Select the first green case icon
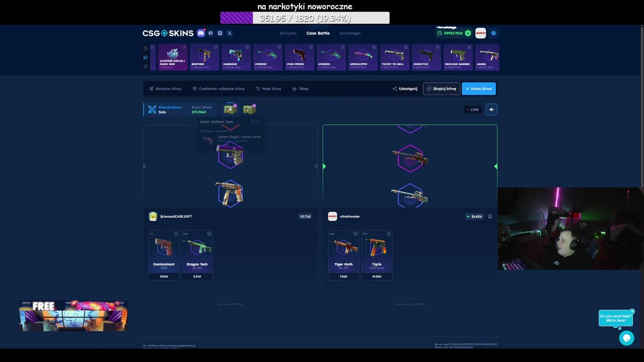The image size is (644, 362). point(230,110)
